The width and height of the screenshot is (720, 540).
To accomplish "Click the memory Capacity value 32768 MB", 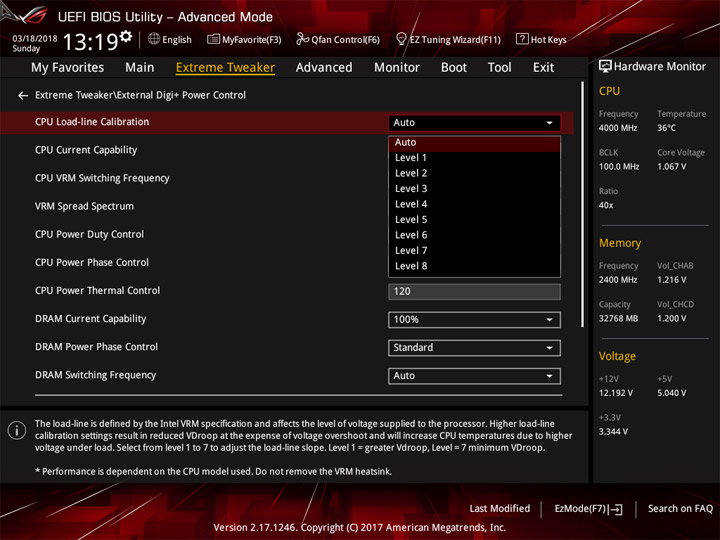I will 618,319.
